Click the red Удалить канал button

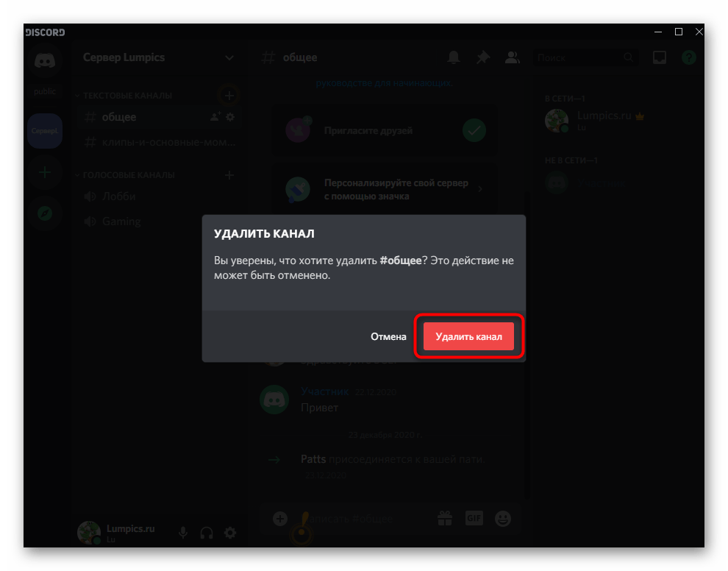pos(468,336)
